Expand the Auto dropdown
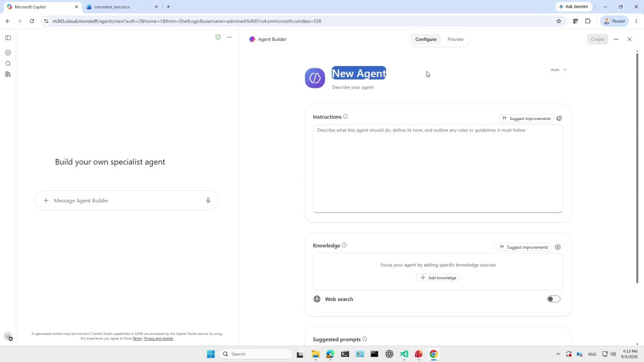Screen dimensions: 644x362 coord(559,70)
